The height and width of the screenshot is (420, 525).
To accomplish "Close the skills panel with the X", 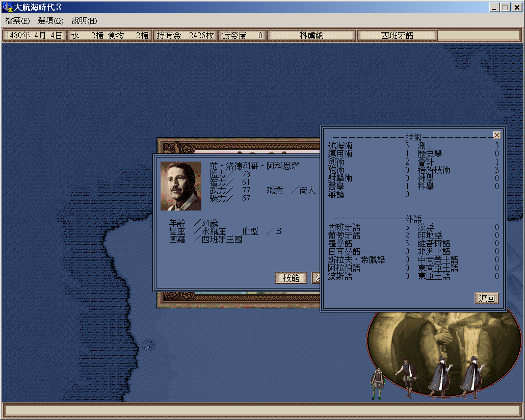I will (496, 135).
